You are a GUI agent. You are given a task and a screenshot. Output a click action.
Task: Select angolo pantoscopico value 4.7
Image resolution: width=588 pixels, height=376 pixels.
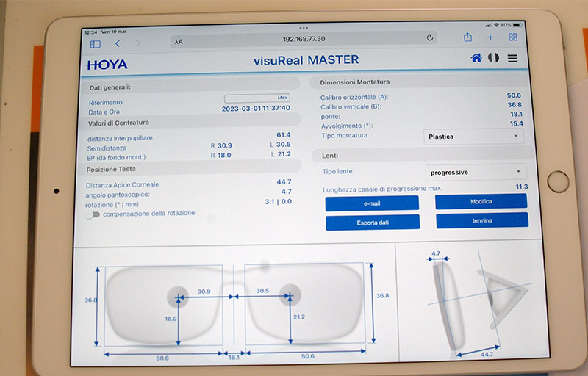click(287, 192)
